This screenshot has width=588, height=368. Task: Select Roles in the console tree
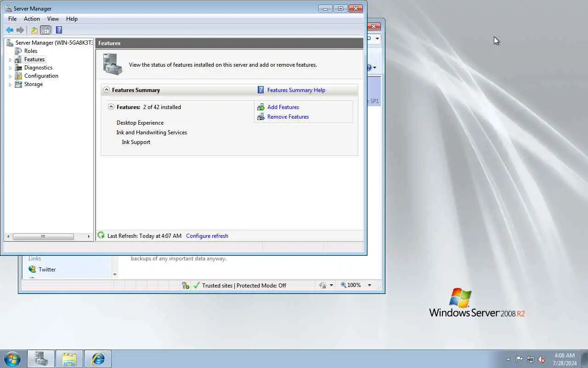(31, 51)
